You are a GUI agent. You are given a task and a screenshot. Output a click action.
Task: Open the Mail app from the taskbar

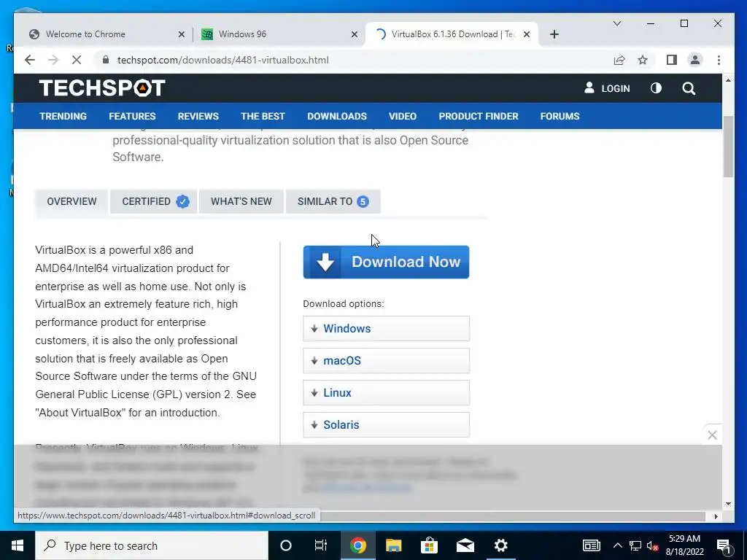pyautogui.click(x=465, y=545)
